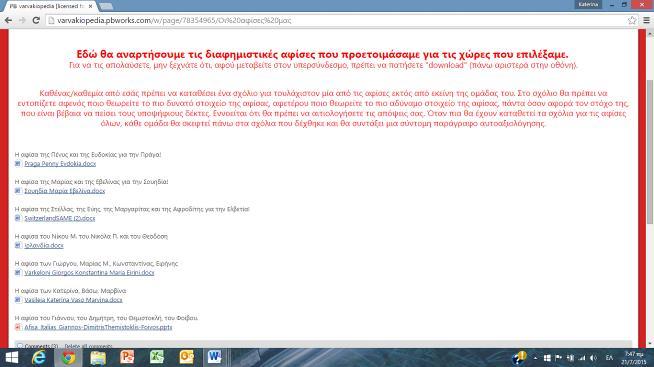Screen dimensions: 654x367
Task: Show hidden system tray icons arrow
Action: click(535, 358)
